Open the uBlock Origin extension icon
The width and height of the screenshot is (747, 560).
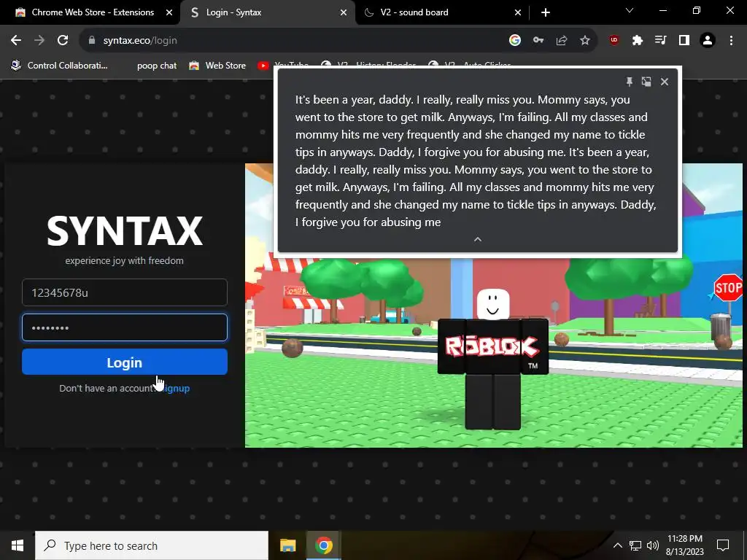(x=614, y=41)
